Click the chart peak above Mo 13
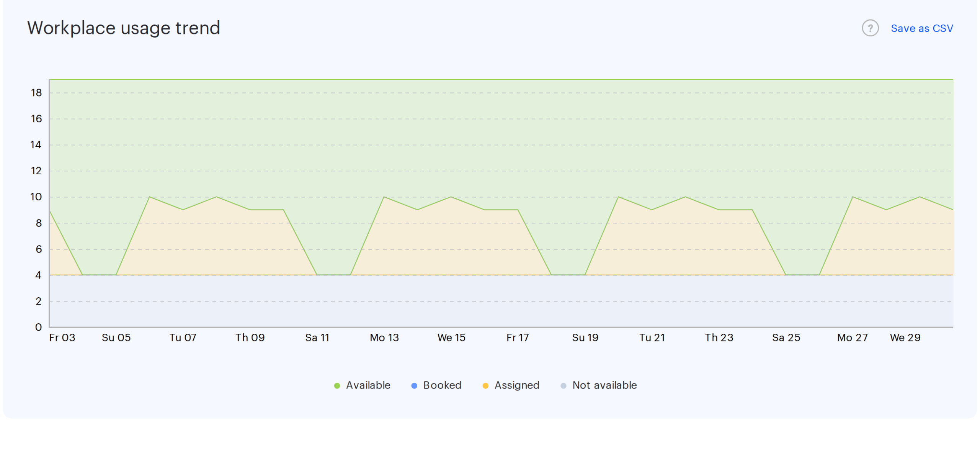Image resolution: width=980 pixels, height=472 pixels. [384, 197]
